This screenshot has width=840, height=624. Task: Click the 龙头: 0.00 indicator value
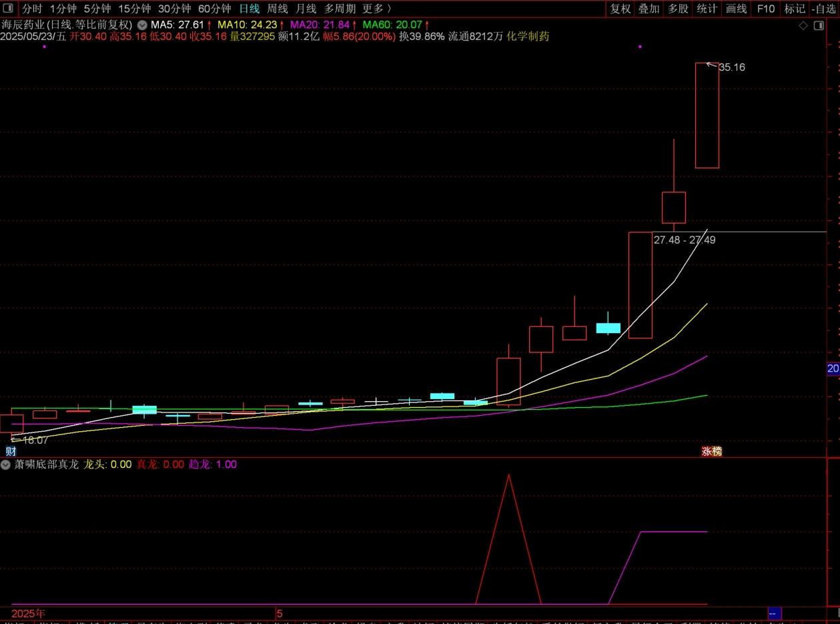(107, 464)
